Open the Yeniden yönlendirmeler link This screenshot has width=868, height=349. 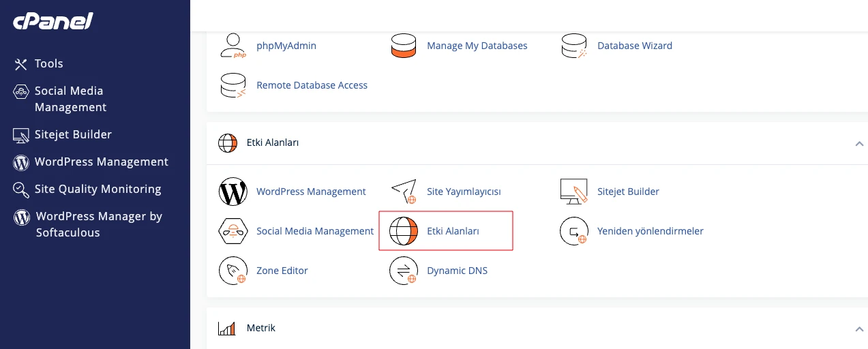[650, 231]
